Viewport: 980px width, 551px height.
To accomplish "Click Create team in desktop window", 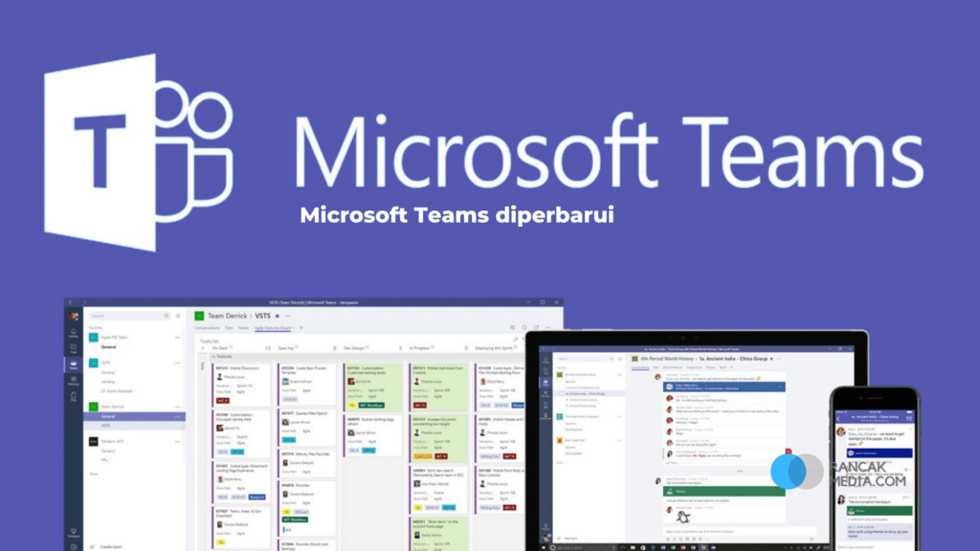I will [x=107, y=546].
